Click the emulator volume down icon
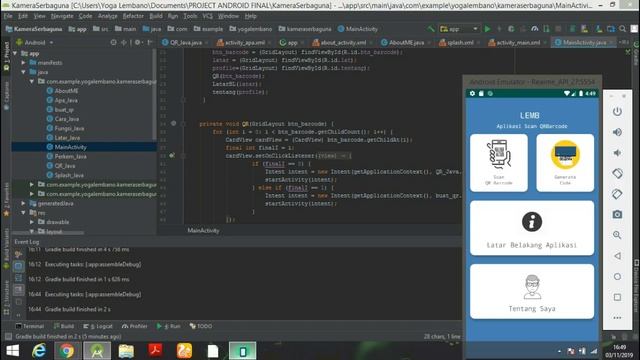Screen dimensions: 640x360 [617, 153]
